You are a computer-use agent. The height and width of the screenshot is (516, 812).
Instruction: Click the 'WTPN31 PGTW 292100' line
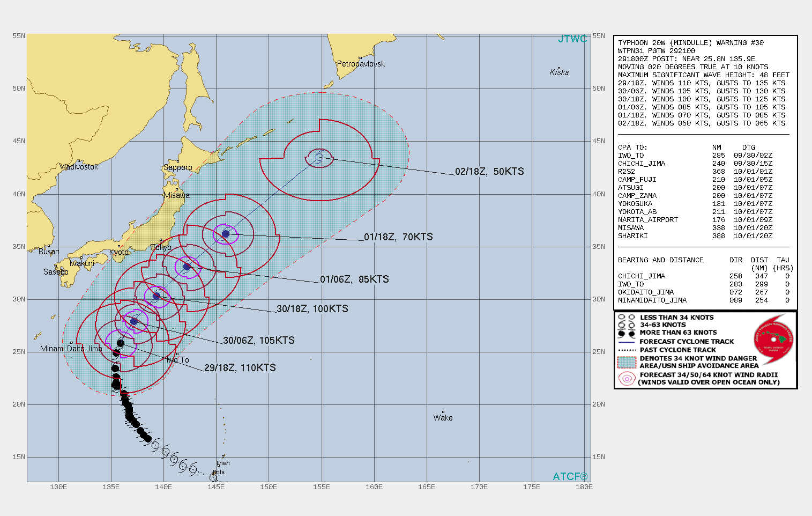[657, 51]
